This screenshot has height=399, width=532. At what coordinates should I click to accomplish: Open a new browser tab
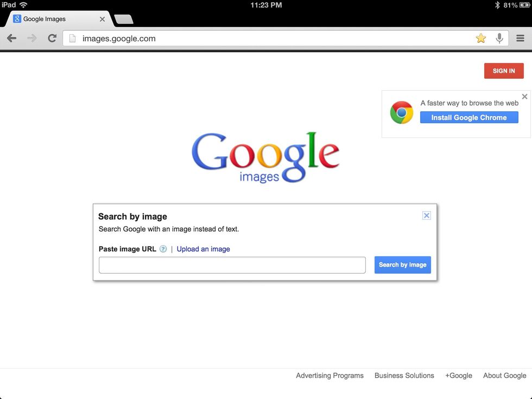point(124,20)
